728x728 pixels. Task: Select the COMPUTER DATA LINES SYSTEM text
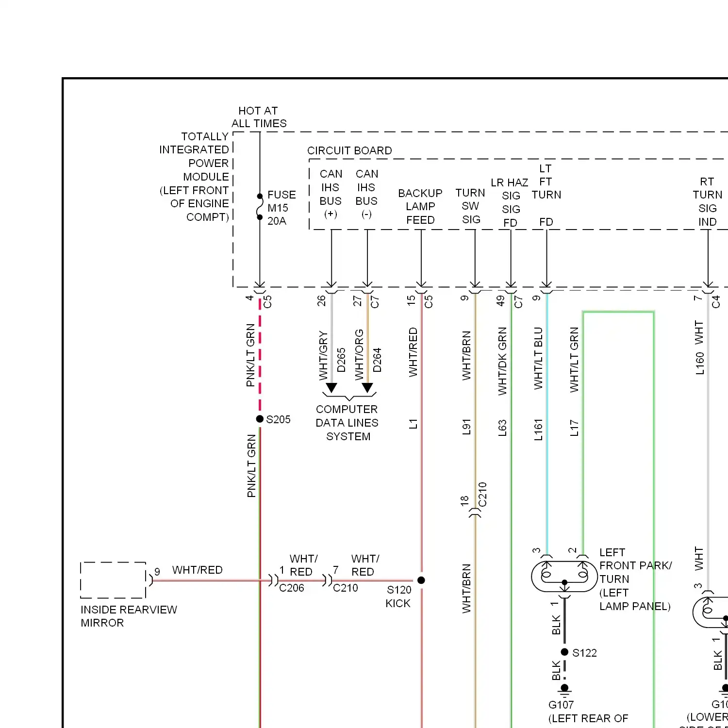tap(347, 423)
